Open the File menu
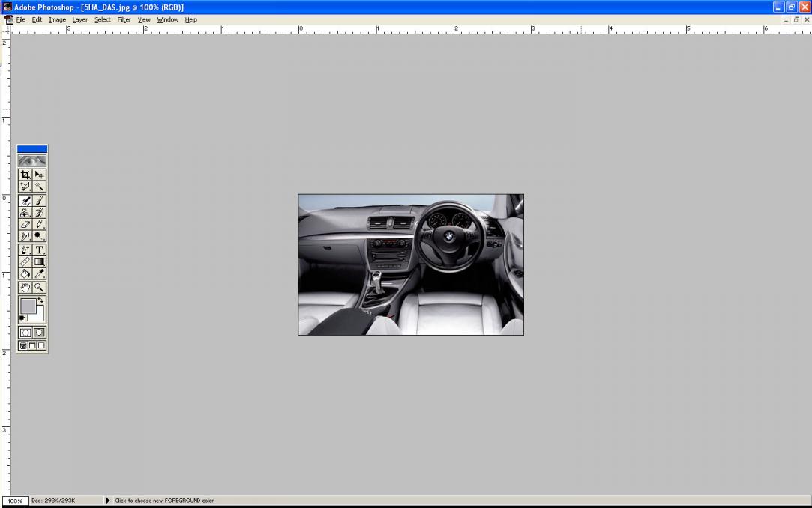Image resolution: width=812 pixels, height=508 pixels. pyautogui.click(x=21, y=19)
